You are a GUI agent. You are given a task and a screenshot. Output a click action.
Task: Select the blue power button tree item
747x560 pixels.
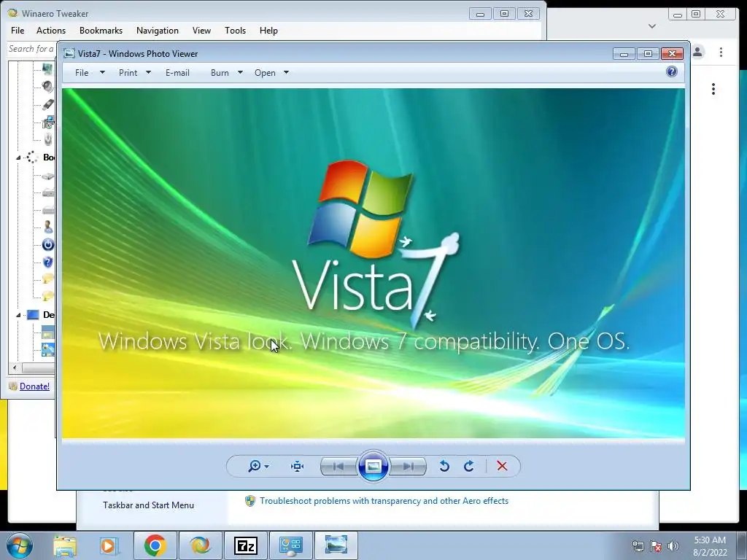pyautogui.click(x=47, y=245)
